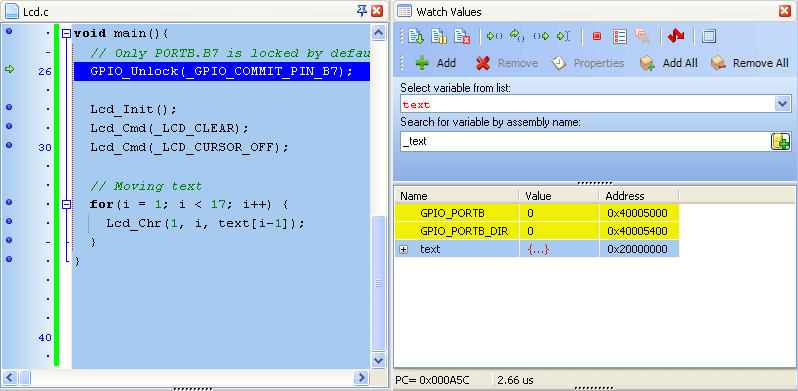
Task: Expand the text variable in watch list
Action: 404,249
